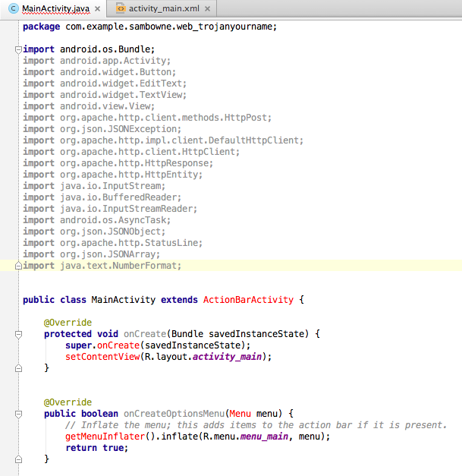
Task: Click the onCreateOptionsMenu method name
Action: pos(174,414)
